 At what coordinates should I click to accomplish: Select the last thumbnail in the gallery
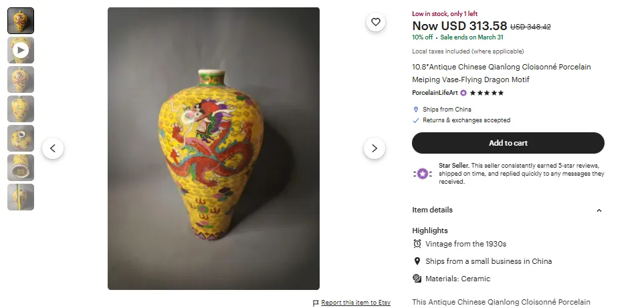pyautogui.click(x=21, y=197)
